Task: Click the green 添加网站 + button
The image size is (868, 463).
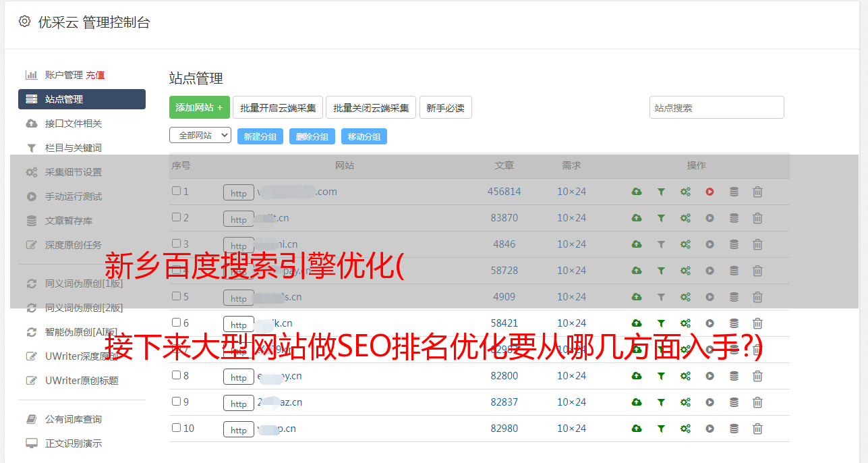Action: point(200,107)
